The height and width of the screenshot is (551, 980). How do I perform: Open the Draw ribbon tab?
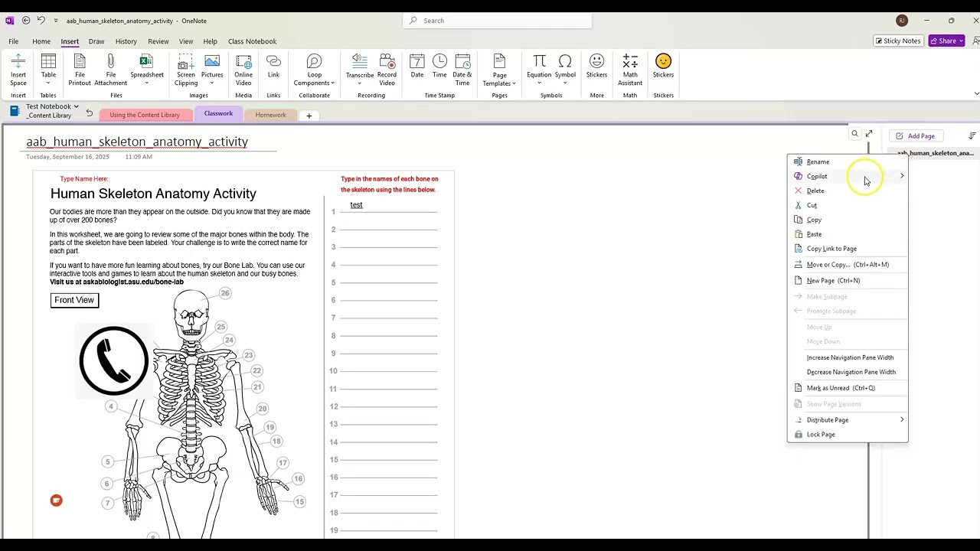click(x=96, y=41)
